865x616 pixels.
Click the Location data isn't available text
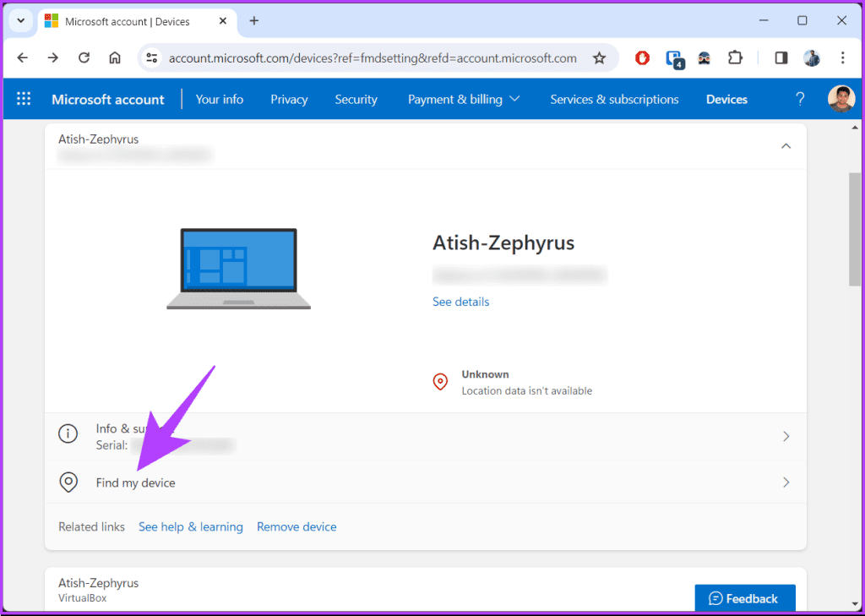click(x=527, y=390)
